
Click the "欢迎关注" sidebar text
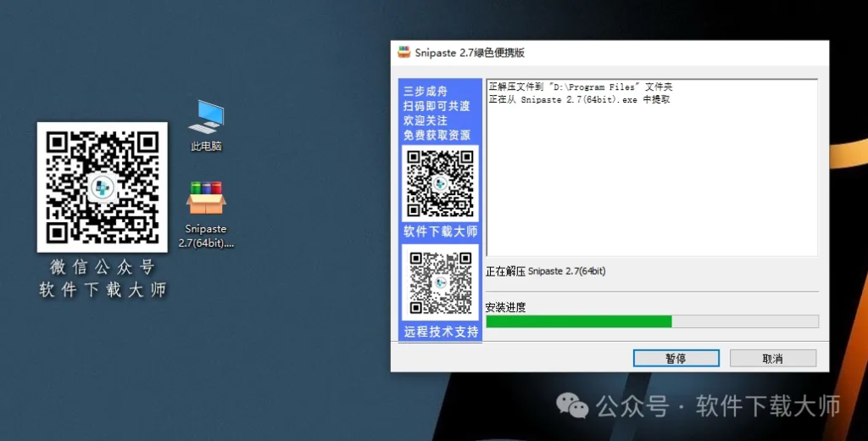pyautogui.click(x=426, y=120)
